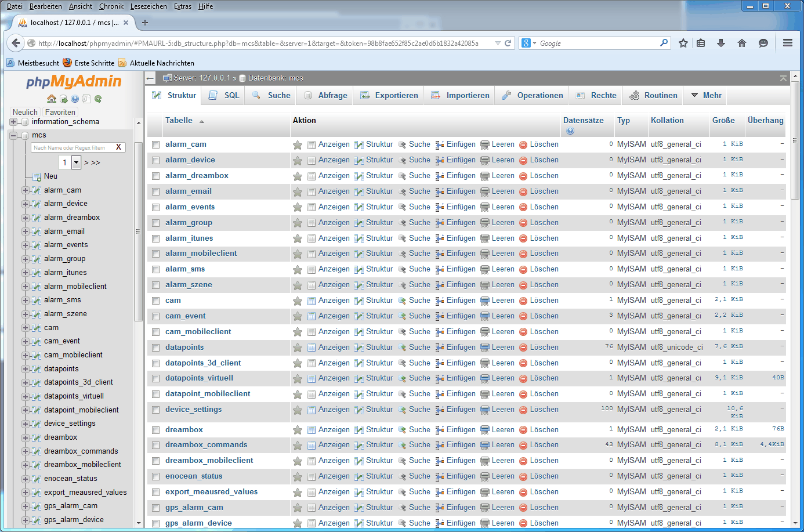The height and width of the screenshot is (532, 804).
Task: Clear the table name filter X
Action: pyautogui.click(x=118, y=147)
